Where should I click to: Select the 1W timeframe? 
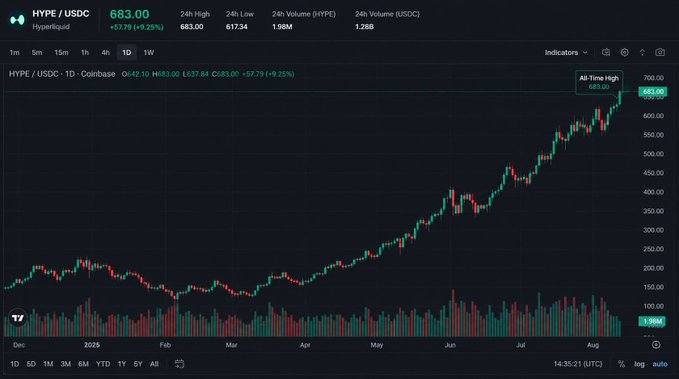coord(149,52)
